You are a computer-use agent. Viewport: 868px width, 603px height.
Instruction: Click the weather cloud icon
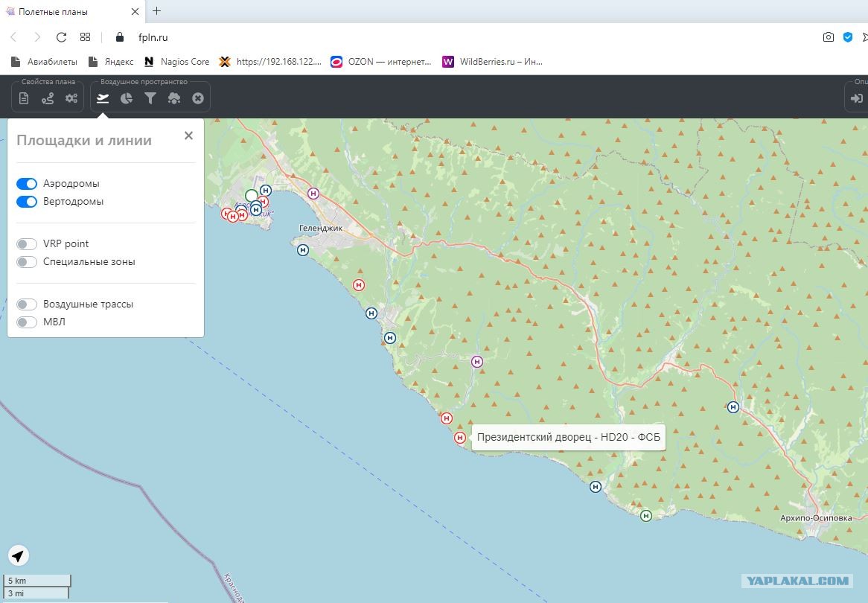(174, 98)
